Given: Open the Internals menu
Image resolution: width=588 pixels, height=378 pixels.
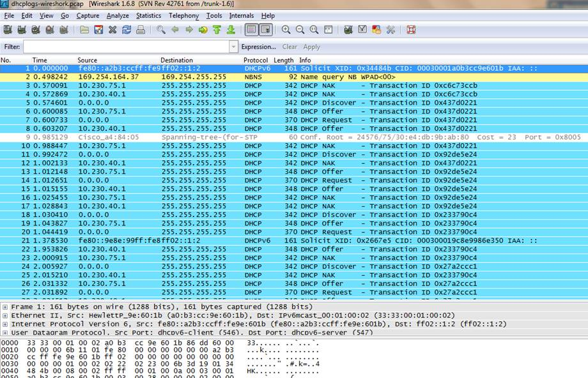Looking at the screenshot, I should (242, 16).
